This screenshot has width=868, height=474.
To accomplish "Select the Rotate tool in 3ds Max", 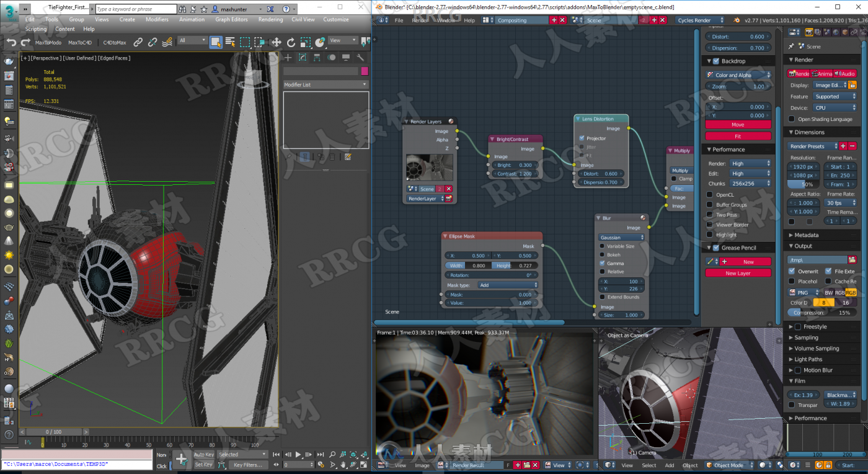I will click(x=291, y=42).
